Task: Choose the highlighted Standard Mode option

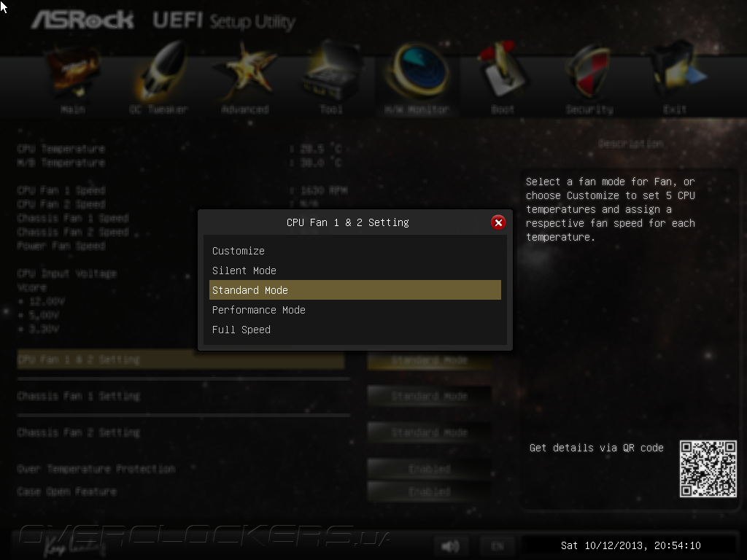Action: point(355,290)
